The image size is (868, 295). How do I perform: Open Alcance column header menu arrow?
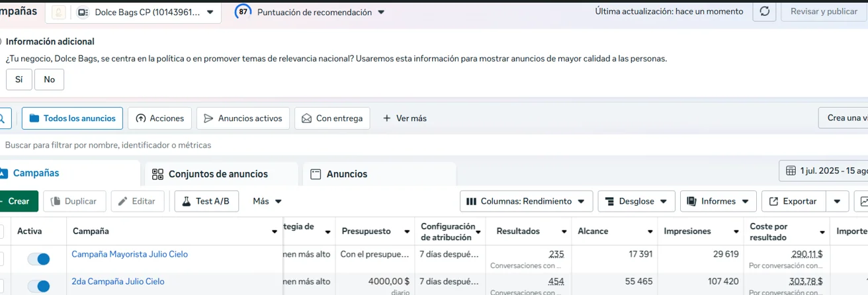click(x=649, y=232)
